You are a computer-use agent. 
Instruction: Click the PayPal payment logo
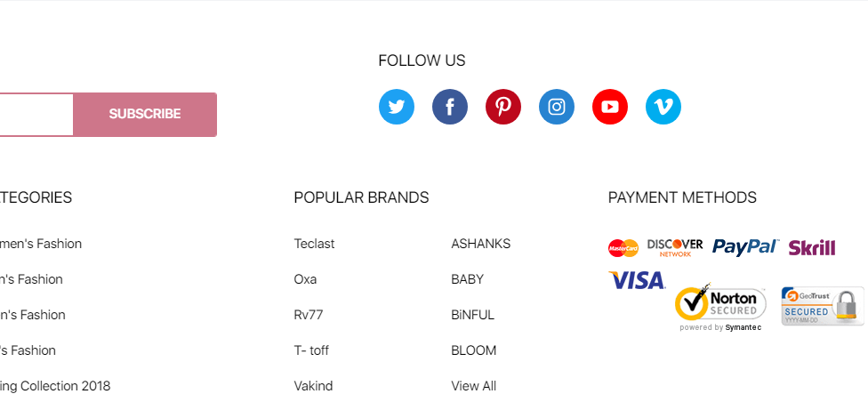tap(745, 247)
